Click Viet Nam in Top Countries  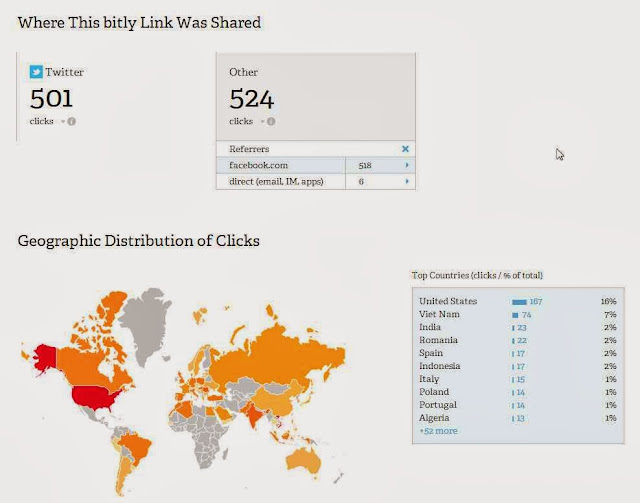click(439, 314)
